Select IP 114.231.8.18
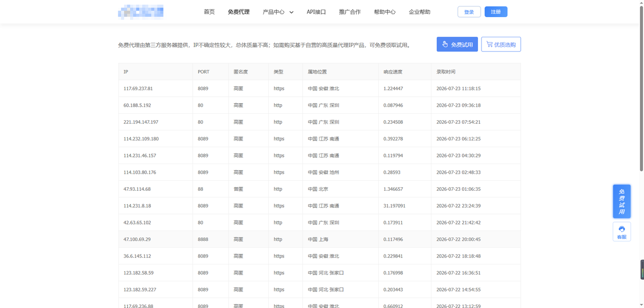Image resolution: width=644 pixels, height=308 pixels. [x=137, y=206]
